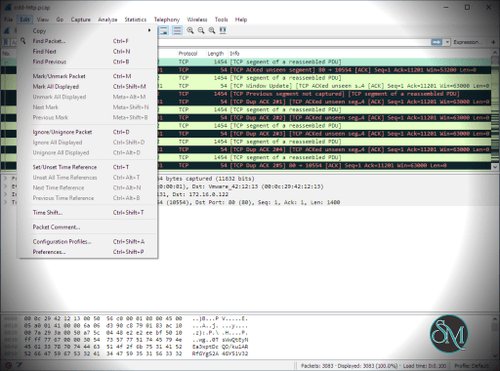Select Find Previous menu entry
500x371 pixels.
pyautogui.click(x=87, y=62)
